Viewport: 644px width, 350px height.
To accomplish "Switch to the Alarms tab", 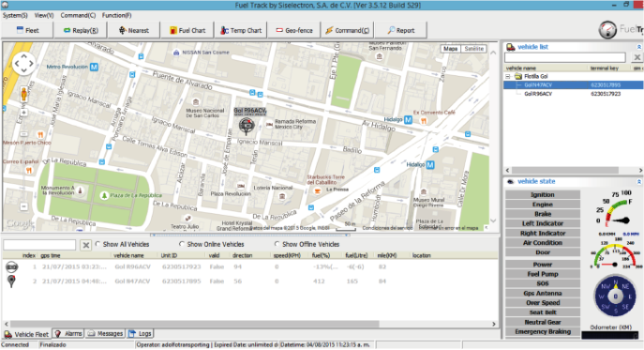I will (69, 333).
